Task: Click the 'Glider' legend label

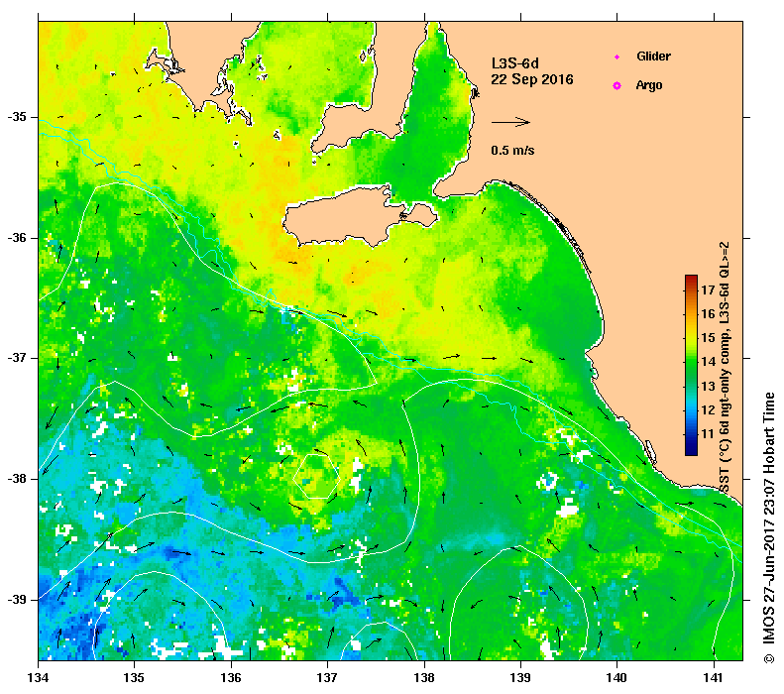Action: pyautogui.click(x=653, y=56)
